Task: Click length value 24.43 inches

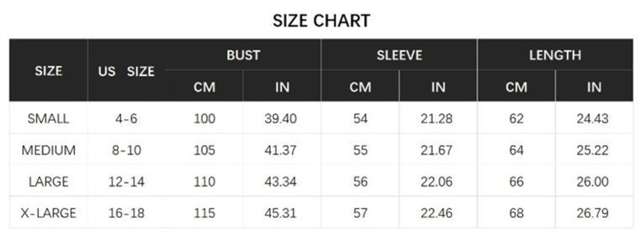Action: click(593, 119)
